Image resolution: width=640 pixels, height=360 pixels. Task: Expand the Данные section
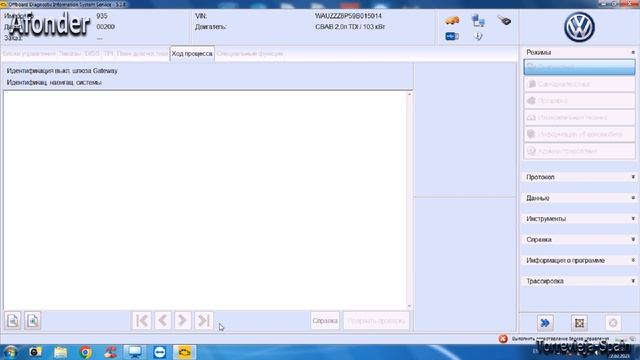point(633,198)
